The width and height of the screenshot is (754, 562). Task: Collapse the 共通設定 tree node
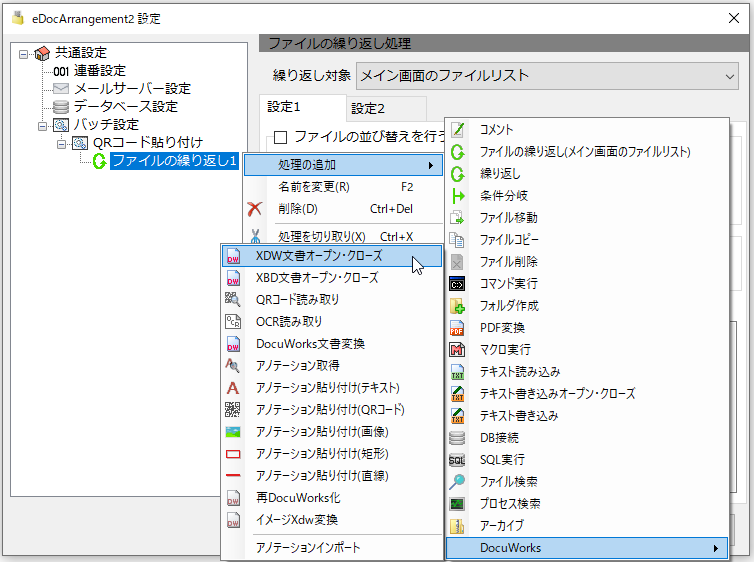tap(24, 54)
